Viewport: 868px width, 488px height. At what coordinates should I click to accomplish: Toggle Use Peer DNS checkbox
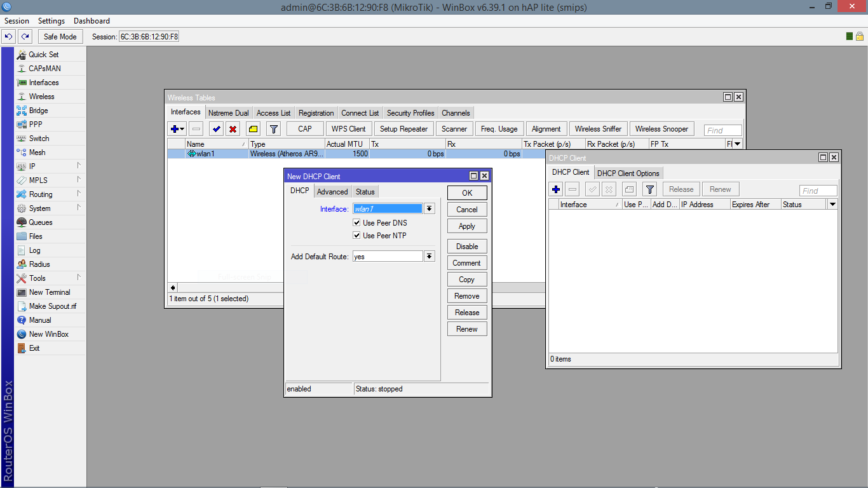357,223
